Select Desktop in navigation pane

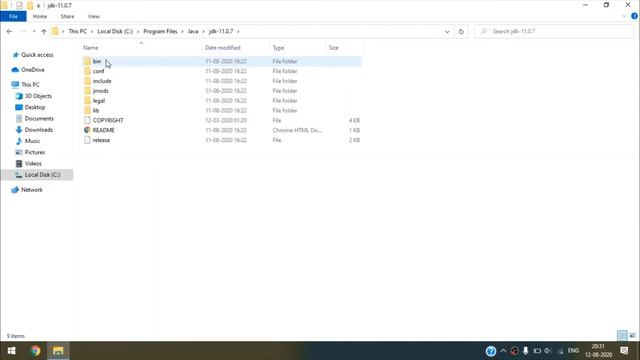point(35,107)
